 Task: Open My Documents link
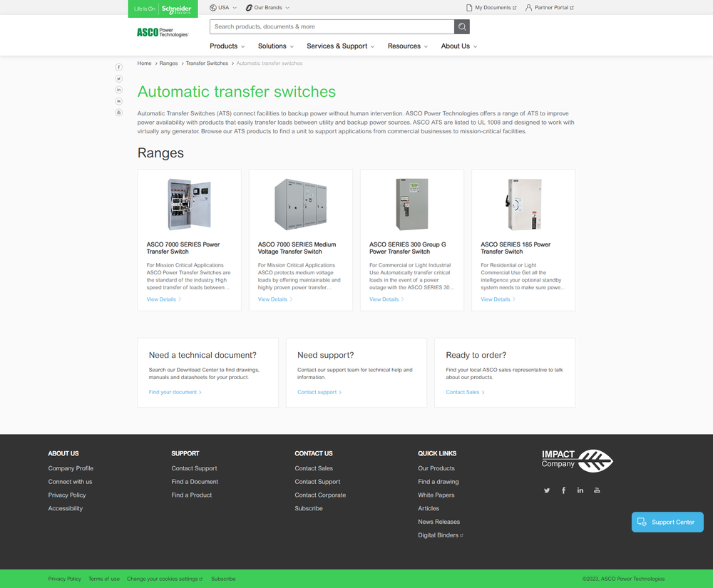tap(491, 8)
